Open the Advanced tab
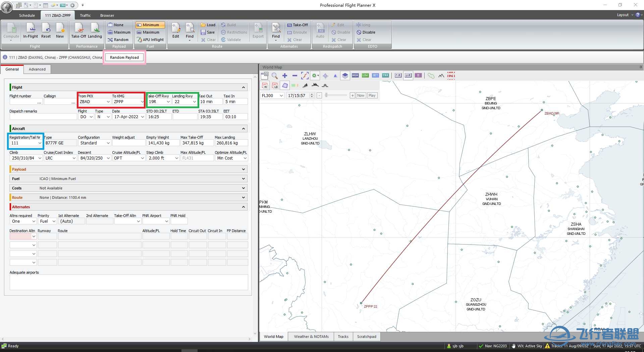This screenshot has height=352, width=644. [37, 69]
